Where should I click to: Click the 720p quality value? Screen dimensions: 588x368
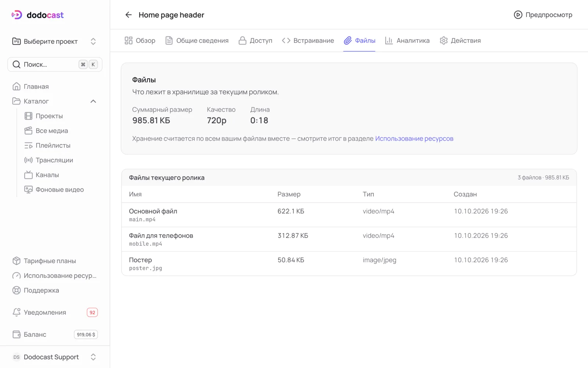216,120
